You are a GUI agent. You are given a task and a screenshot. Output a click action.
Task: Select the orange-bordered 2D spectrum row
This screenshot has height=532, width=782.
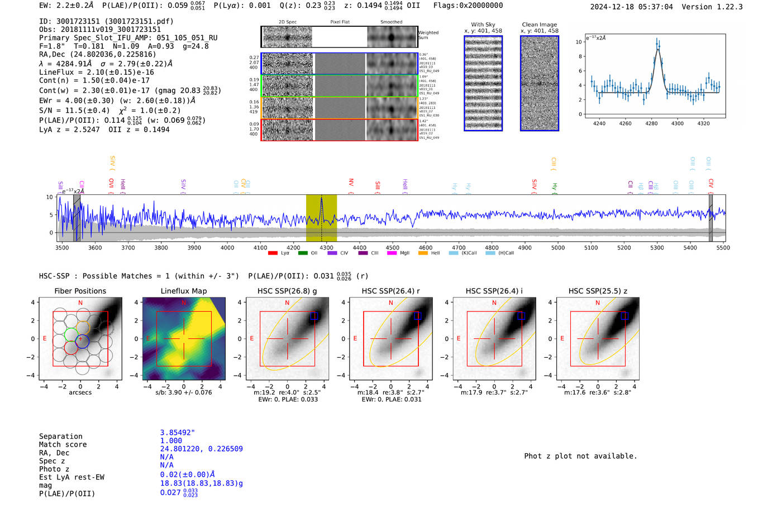point(339,108)
